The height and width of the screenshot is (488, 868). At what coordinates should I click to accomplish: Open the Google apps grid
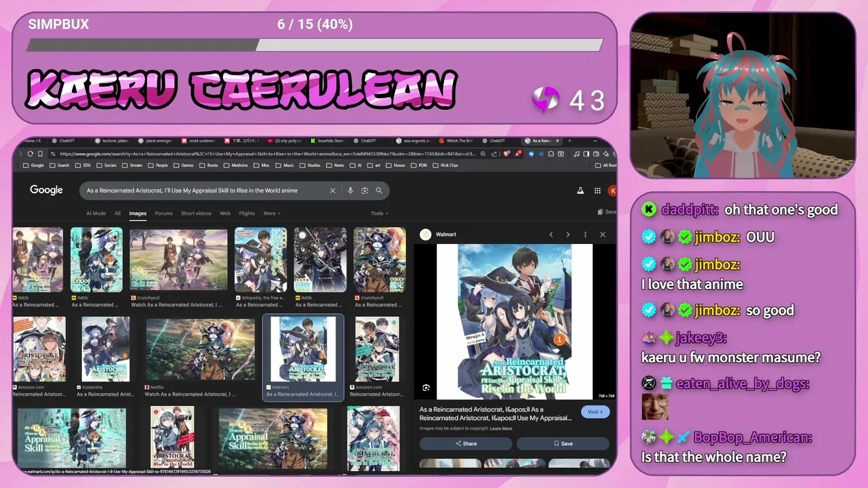597,191
